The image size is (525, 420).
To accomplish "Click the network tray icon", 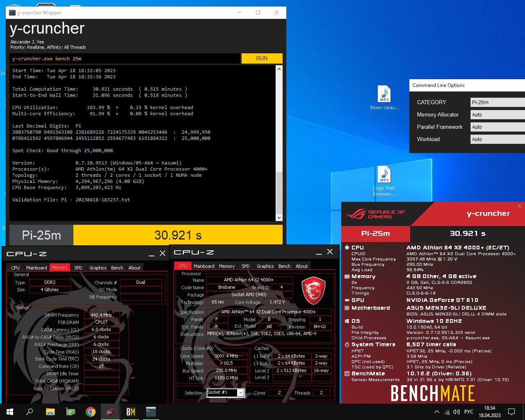I will [447, 412].
